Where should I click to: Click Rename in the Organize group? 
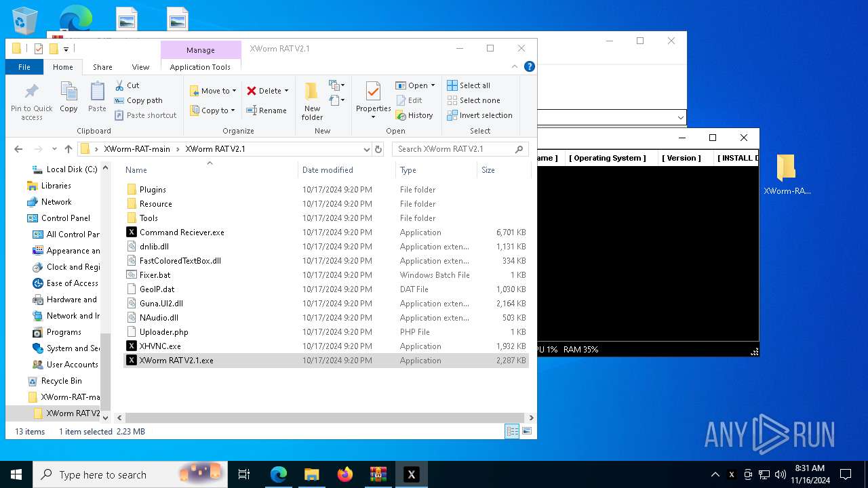coord(267,110)
